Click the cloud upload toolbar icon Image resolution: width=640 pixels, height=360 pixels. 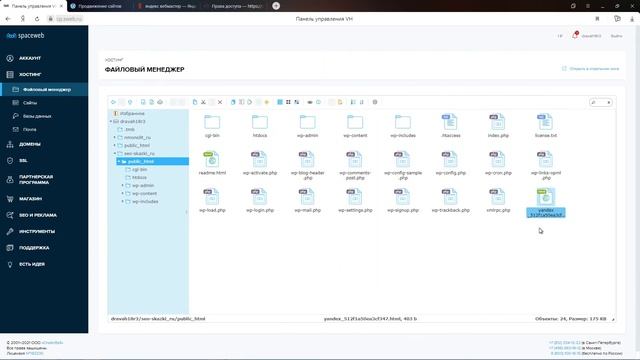coord(160,102)
